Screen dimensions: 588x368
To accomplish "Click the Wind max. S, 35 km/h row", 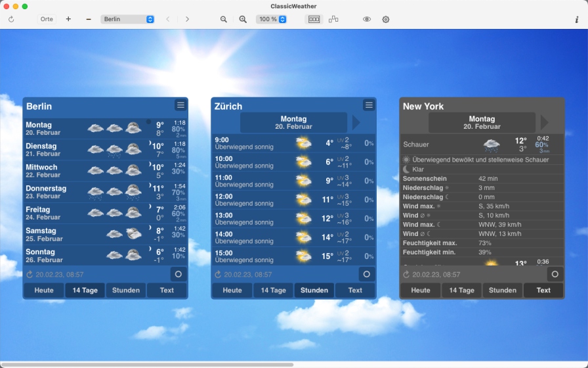I will [x=482, y=206].
